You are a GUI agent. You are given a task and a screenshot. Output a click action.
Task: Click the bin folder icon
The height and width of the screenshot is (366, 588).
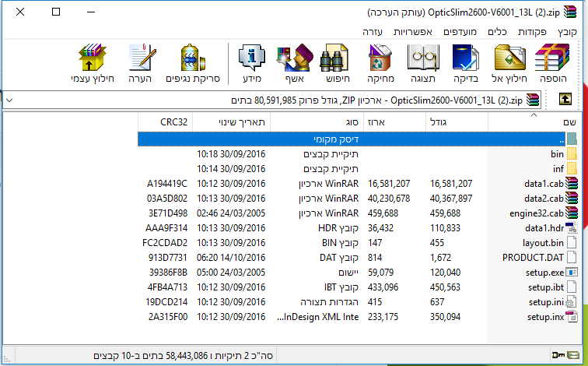point(572,154)
